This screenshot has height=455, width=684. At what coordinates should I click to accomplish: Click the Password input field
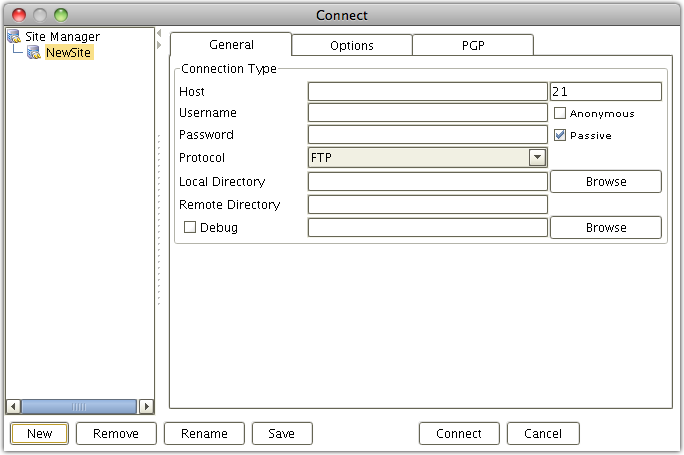tap(428, 134)
